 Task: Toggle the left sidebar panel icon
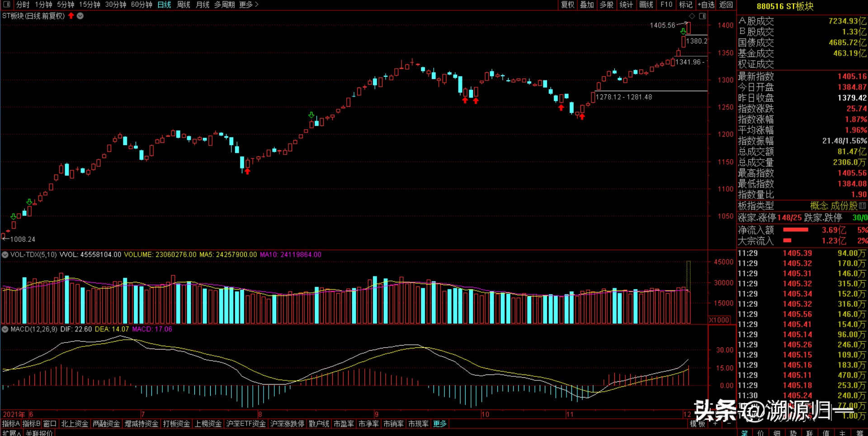pyautogui.click(x=6, y=5)
